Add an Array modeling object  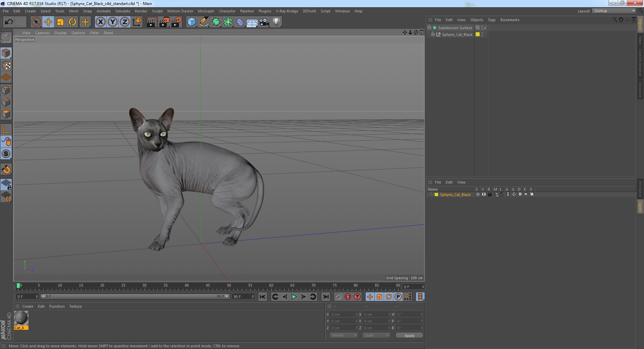[228, 22]
